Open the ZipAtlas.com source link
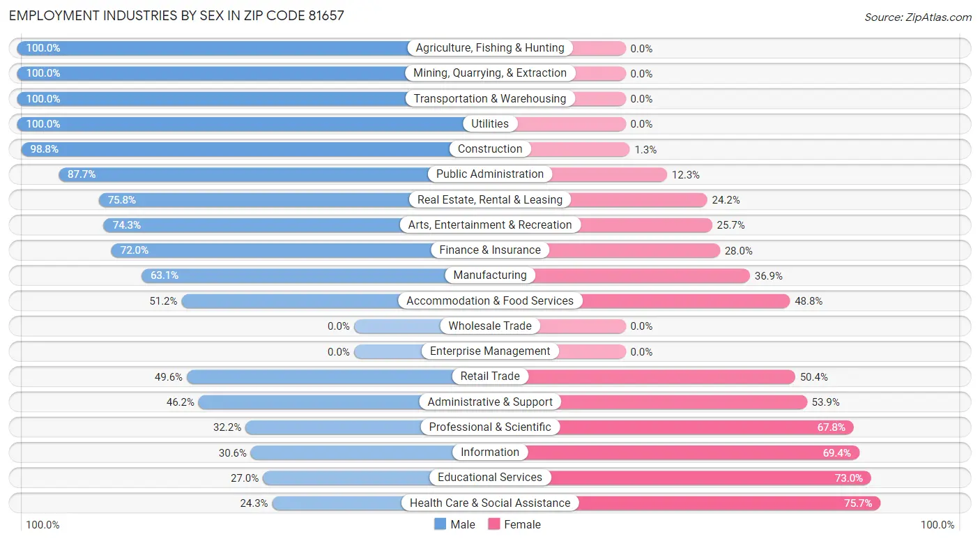The image size is (980, 541). point(917,17)
